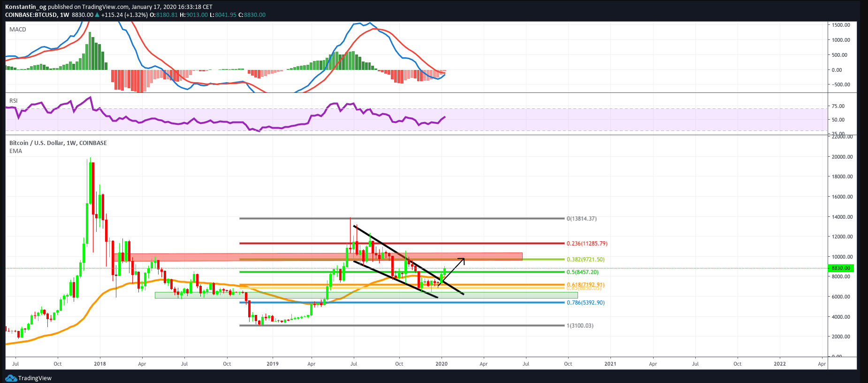Click the green up-triangle price change indicator
The image size is (868, 383).
[x=97, y=15]
